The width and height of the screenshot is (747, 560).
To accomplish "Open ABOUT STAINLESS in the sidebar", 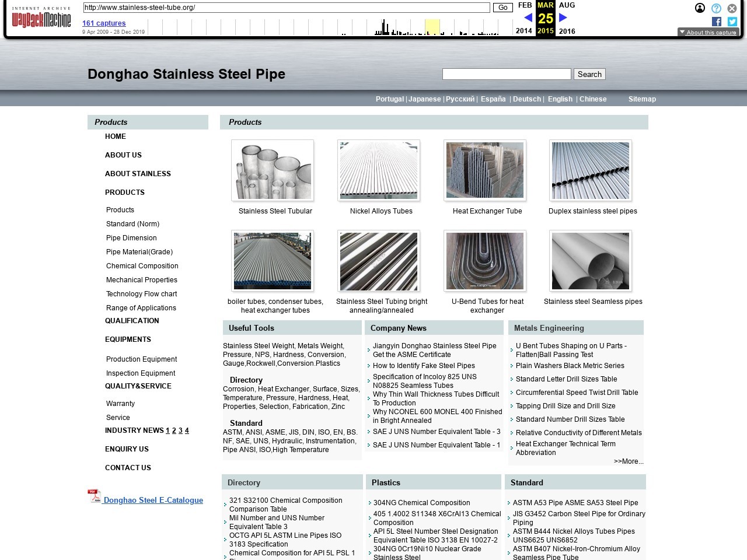I will coord(138,174).
